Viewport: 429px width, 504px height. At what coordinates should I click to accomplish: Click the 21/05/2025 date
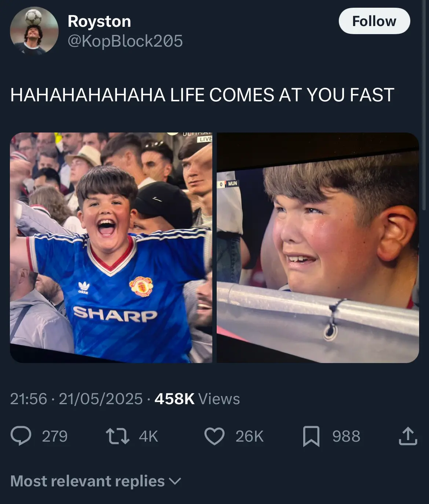click(100, 399)
